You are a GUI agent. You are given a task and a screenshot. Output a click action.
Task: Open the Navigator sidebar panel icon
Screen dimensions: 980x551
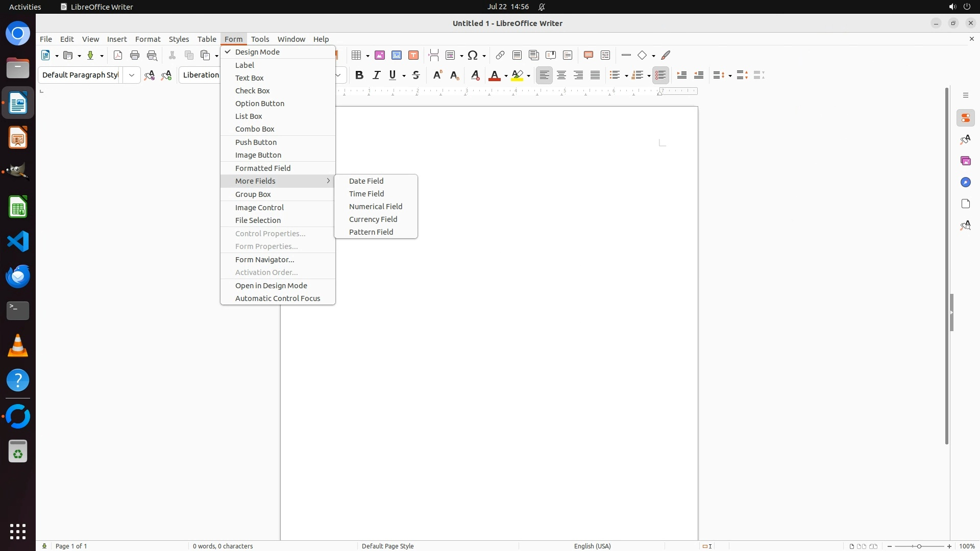965,182
